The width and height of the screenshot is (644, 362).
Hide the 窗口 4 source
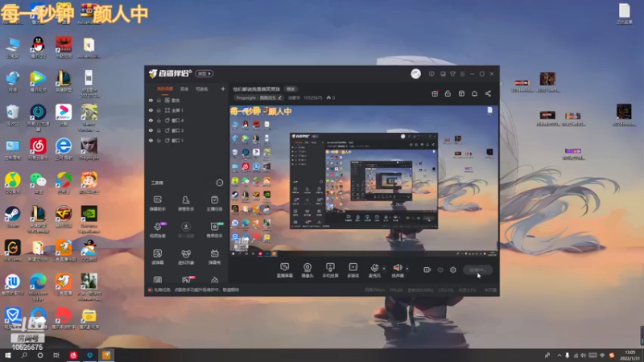pos(151,120)
